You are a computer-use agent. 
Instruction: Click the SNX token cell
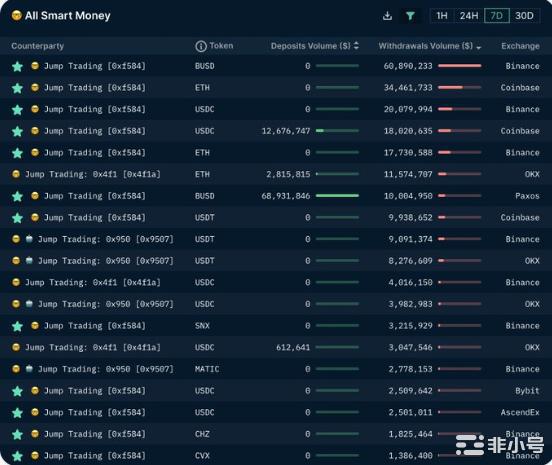pos(202,326)
